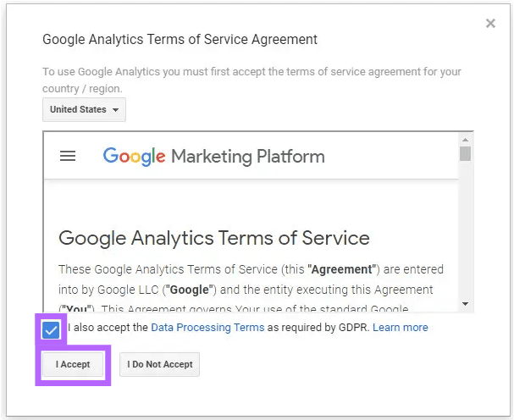Click the scrollbar down arrow

[x=465, y=304]
